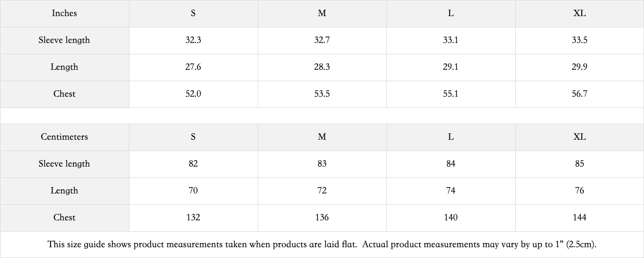Click the 33.5 sleeve length value
Screen dimensions: 644x258
(580, 40)
